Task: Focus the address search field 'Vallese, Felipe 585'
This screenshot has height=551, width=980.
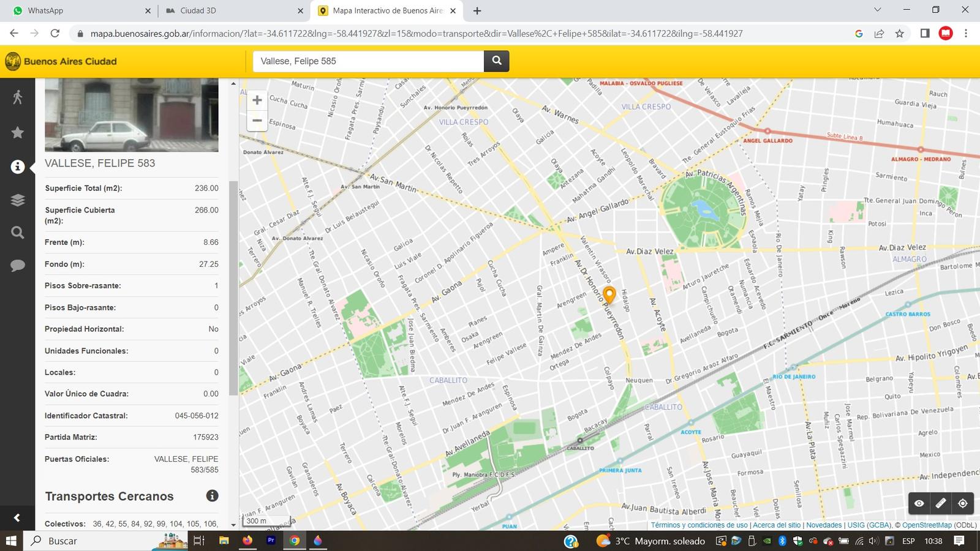Action: point(368,61)
